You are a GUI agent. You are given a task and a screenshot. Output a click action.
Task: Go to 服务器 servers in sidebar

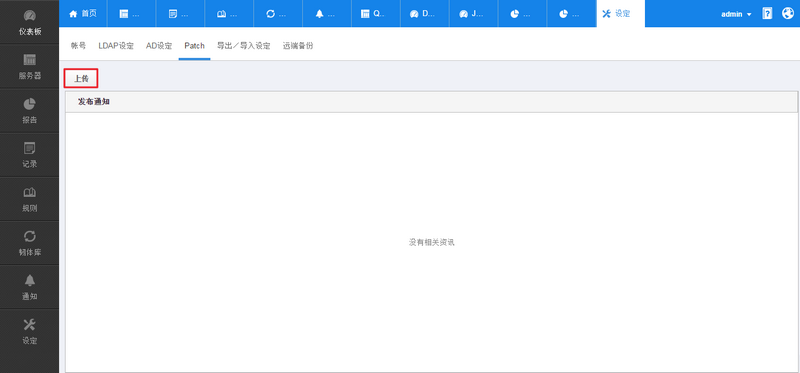29,66
